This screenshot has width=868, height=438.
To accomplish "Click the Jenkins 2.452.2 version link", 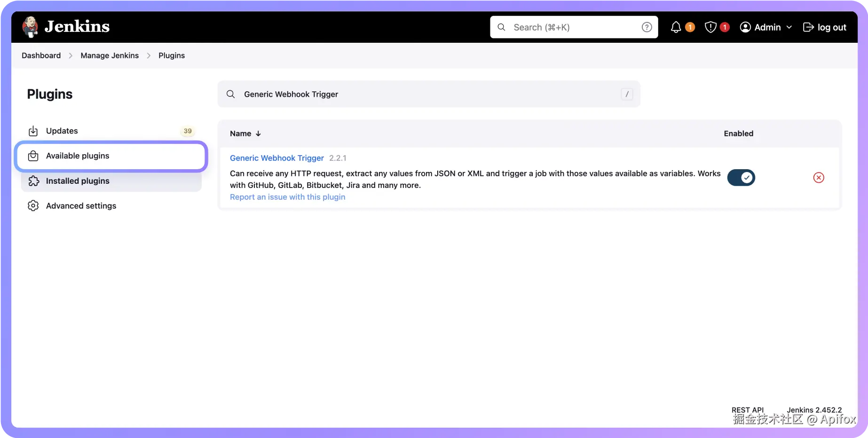I will (814, 410).
